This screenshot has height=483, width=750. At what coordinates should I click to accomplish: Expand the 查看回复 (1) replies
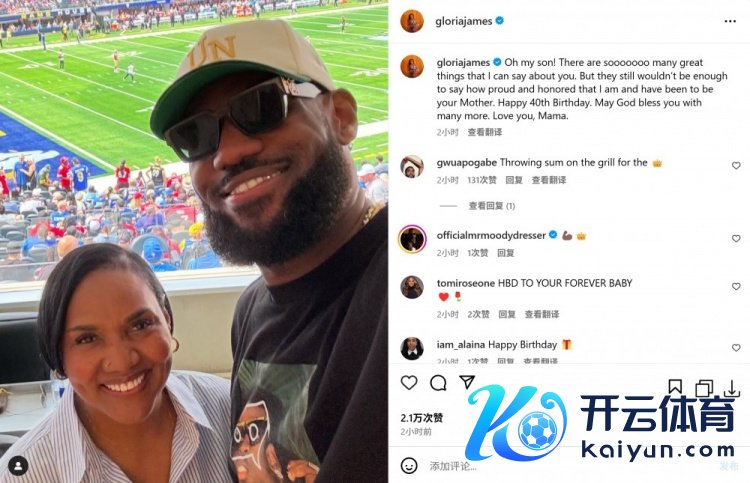492,206
